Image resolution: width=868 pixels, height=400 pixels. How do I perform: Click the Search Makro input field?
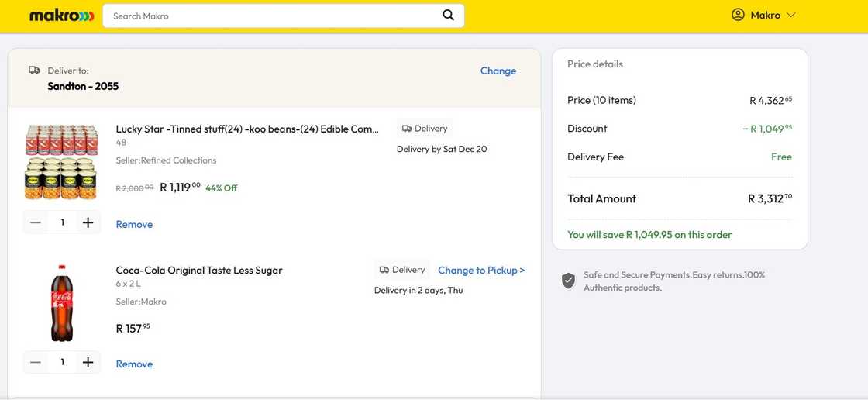284,16
